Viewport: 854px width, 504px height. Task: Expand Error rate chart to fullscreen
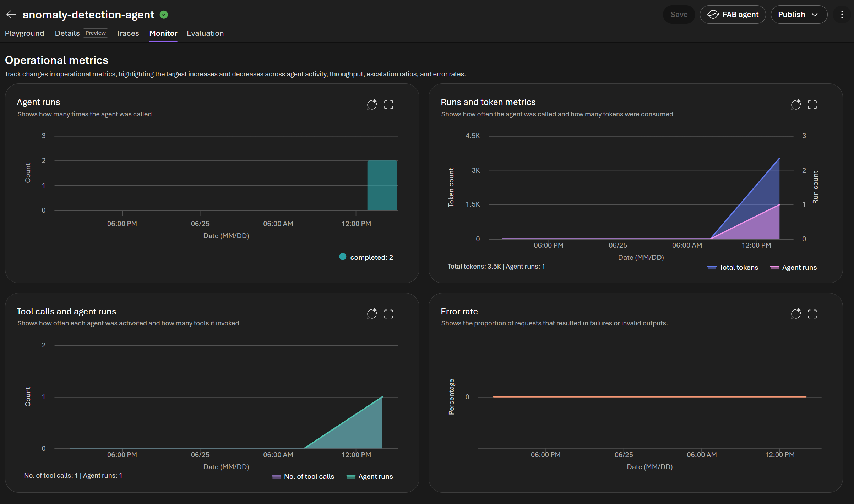pos(812,314)
